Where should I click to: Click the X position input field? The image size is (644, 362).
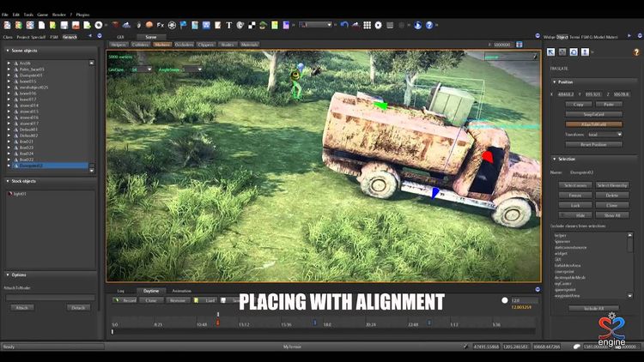(x=566, y=94)
